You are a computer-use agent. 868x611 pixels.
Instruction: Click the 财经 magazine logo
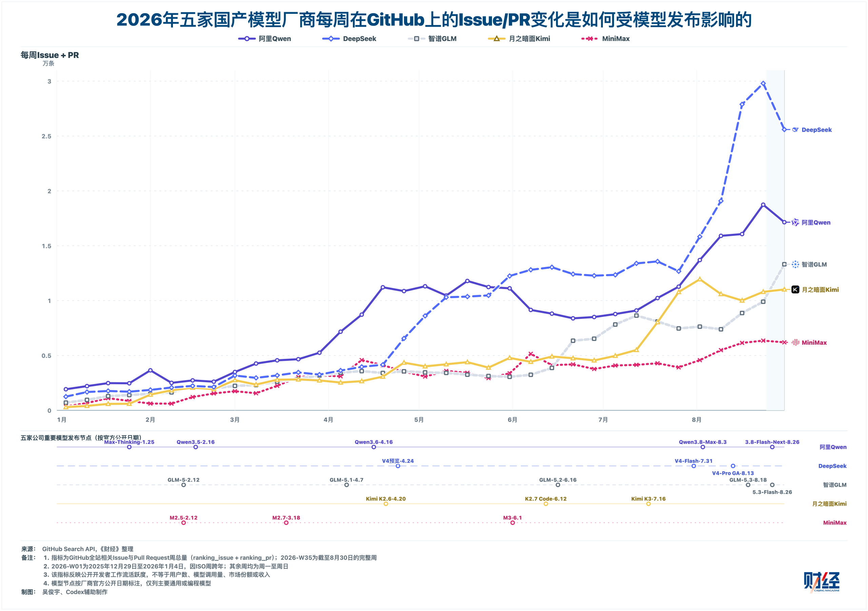coord(822,582)
